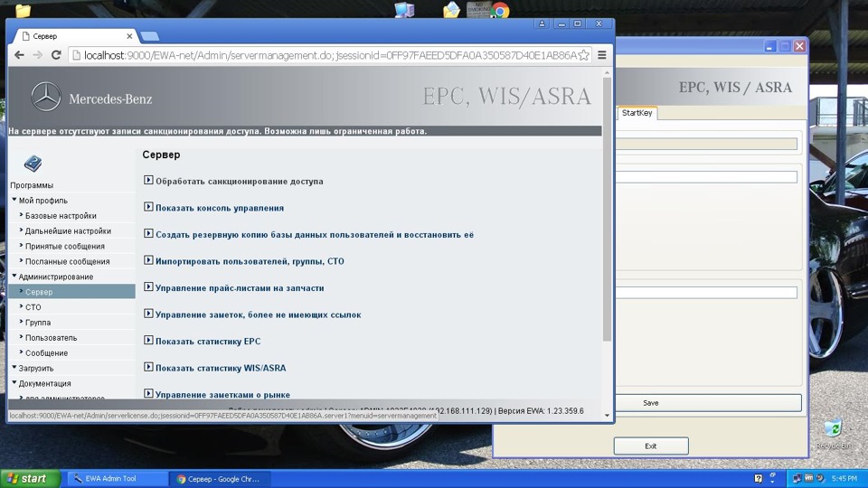Open Google Chrome desktop shortcut icon
The height and width of the screenshot is (488, 868).
click(500, 11)
